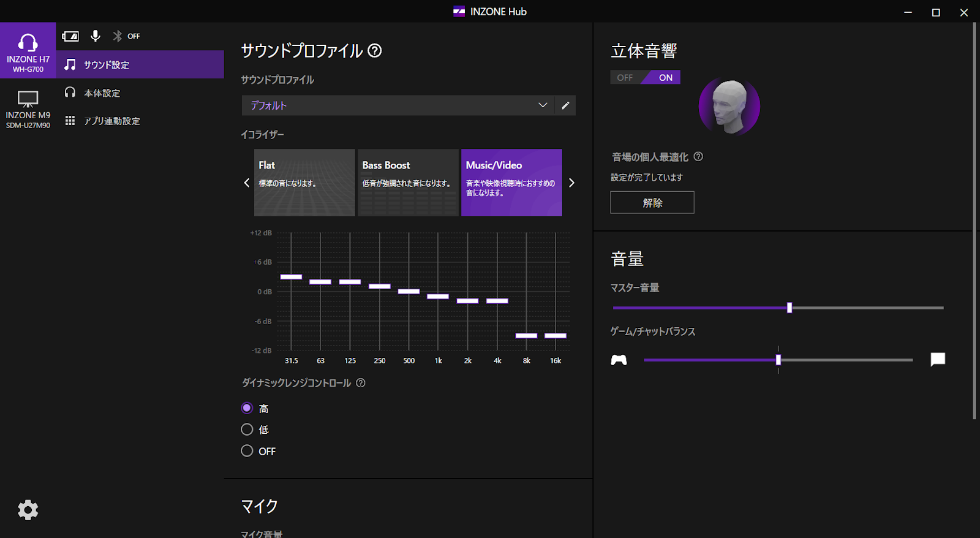Image resolution: width=980 pixels, height=538 pixels.
Task: Select 低 dynamic range control
Action: [x=247, y=430]
